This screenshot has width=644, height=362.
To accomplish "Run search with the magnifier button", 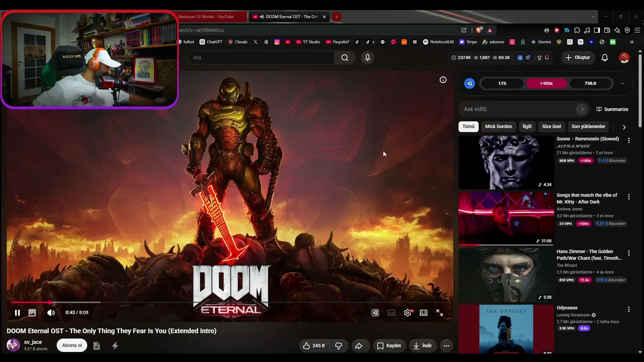I will pyautogui.click(x=345, y=58).
